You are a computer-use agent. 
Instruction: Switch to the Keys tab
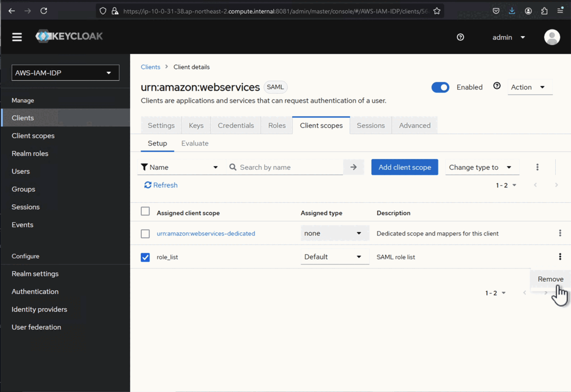coord(196,126)
